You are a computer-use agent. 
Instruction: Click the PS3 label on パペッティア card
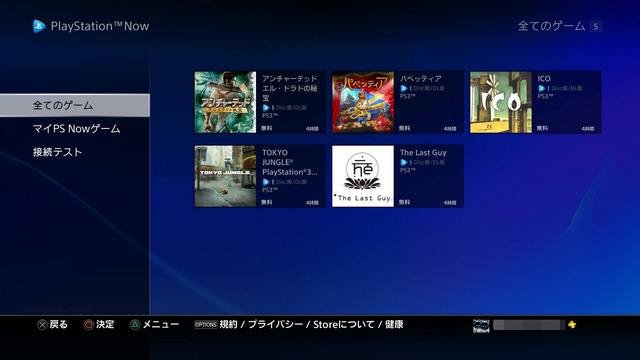pos(407,97)
